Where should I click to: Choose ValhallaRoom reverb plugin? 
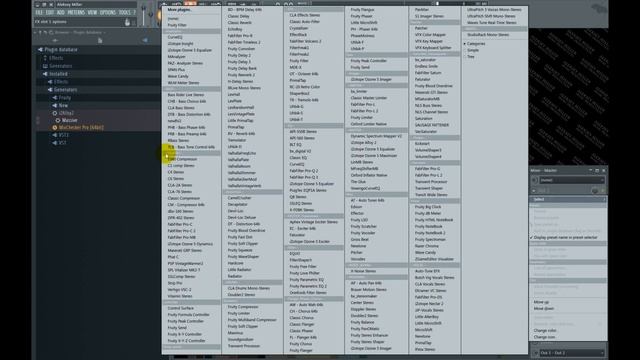239,166
